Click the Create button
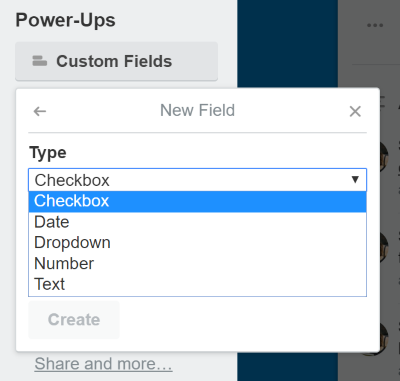400x381 pixels. coord(74,320)
